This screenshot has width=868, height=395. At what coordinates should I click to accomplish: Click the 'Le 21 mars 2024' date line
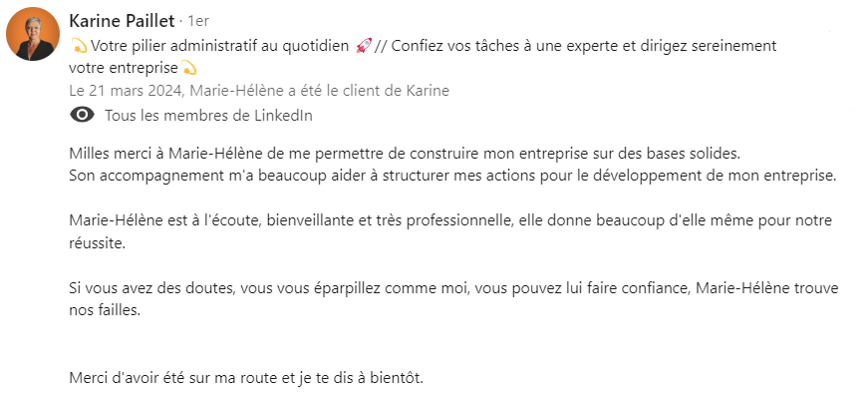point(259,91)
